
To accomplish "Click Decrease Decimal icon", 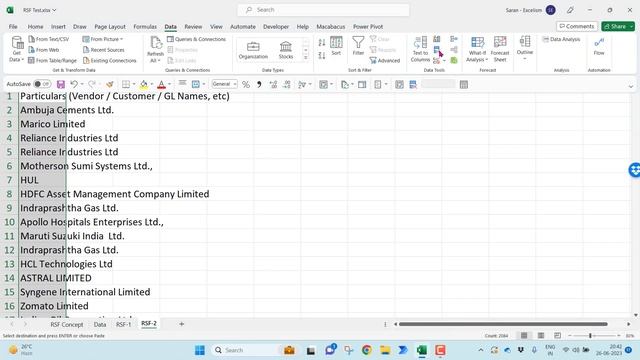I will 287,84.
